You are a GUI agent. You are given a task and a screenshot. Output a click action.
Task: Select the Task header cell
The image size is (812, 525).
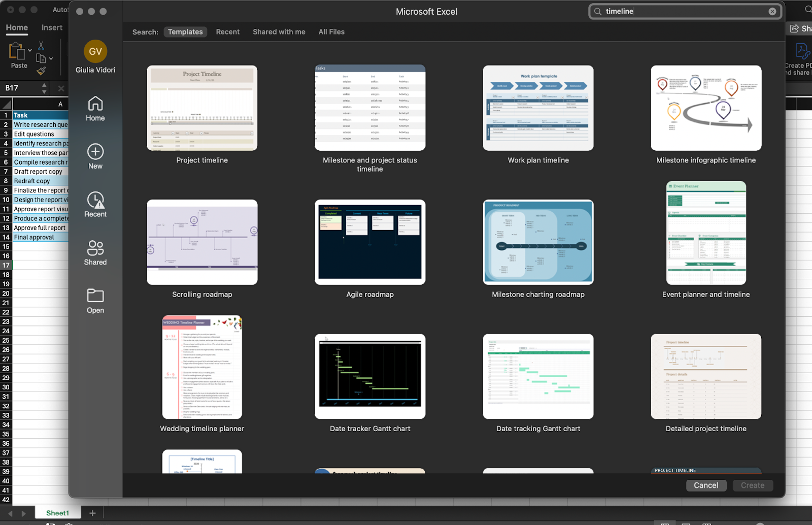tap(40, 115)
